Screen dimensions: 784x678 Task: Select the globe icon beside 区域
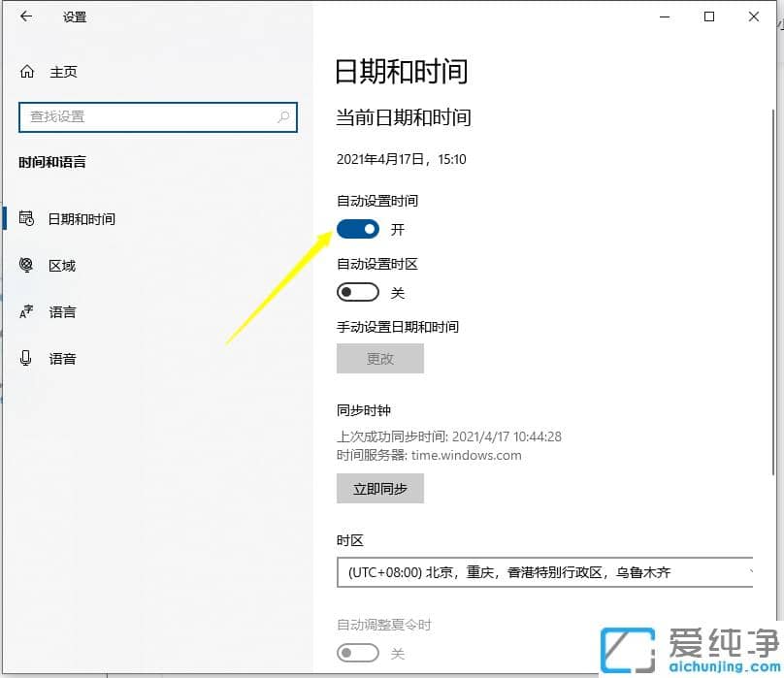(x=26, y=265)
